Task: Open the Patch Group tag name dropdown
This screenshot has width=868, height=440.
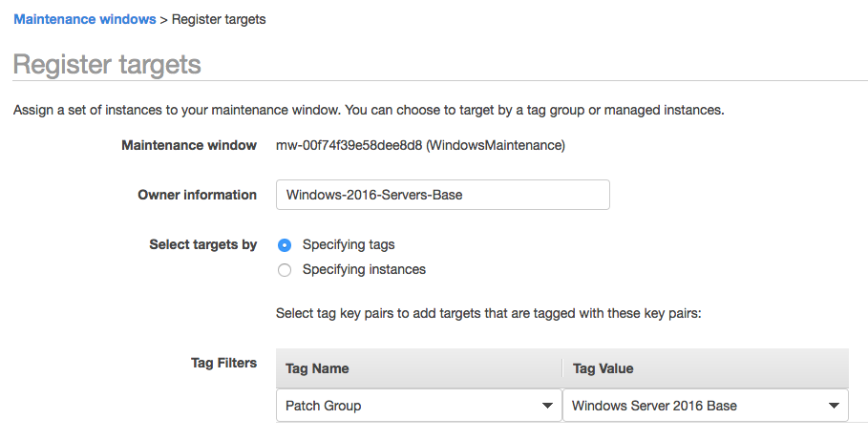Action: (x=418, y=406)
